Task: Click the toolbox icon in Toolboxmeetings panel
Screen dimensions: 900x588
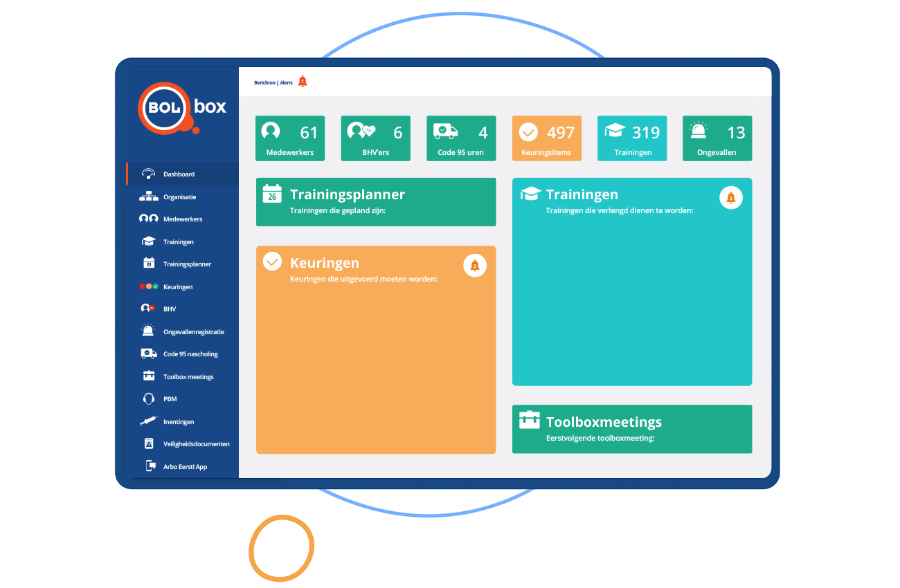Action: pos(530,420)
